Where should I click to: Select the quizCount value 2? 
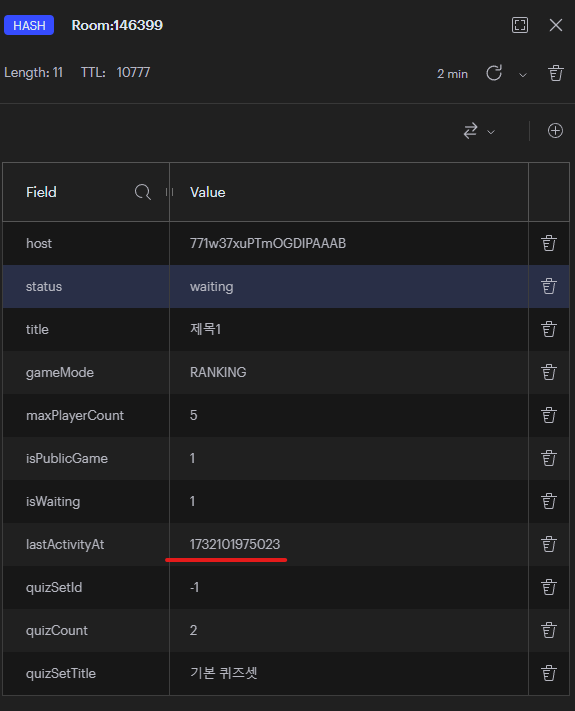(x=194, y=630)
